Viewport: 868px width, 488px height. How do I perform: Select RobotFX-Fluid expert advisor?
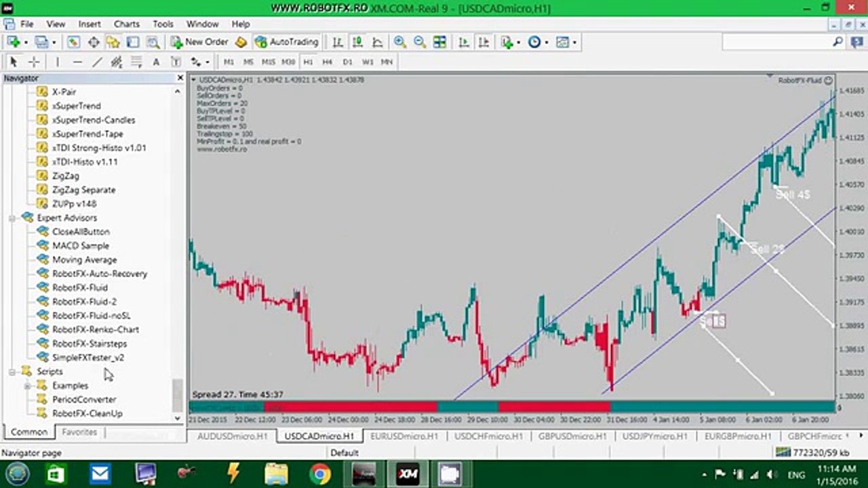(80, 287)
